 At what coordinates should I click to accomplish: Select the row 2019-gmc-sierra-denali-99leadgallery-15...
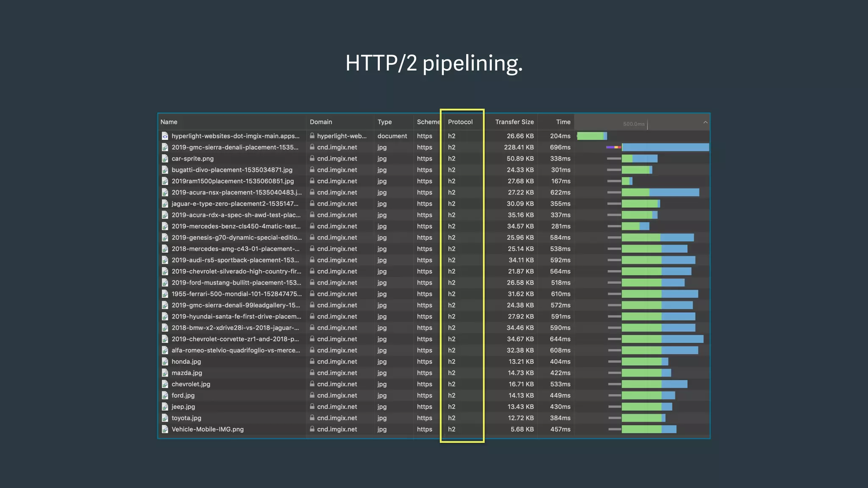434,305
